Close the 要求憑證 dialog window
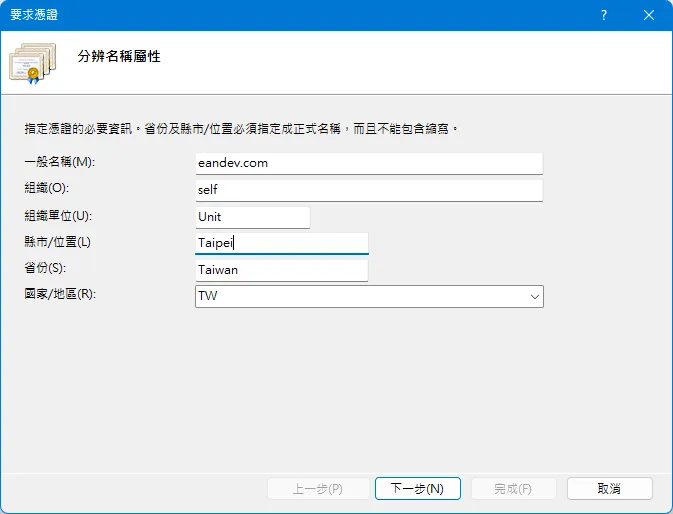The height and width of the screenshot is (514, 673). click(x=650, y=15)
